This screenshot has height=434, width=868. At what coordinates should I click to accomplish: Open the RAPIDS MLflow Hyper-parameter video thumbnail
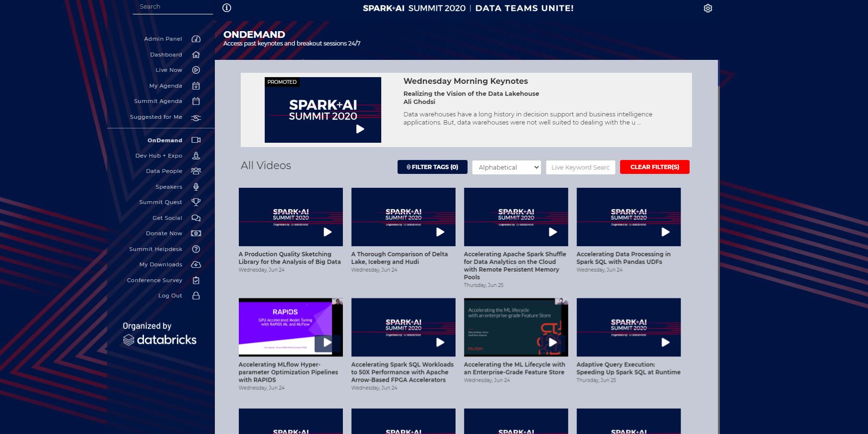point(291,327)
